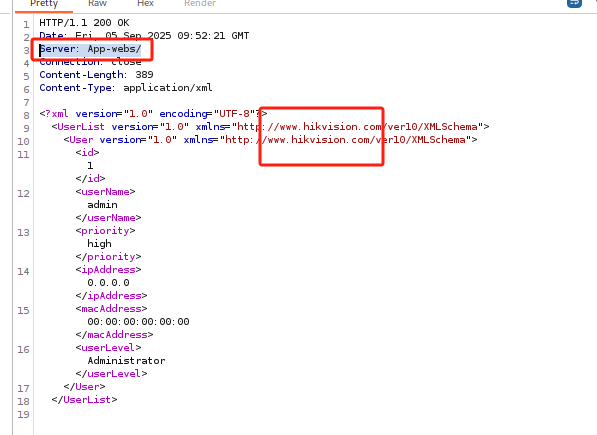Click the opening '<priority>' tag

pos(105,231)
